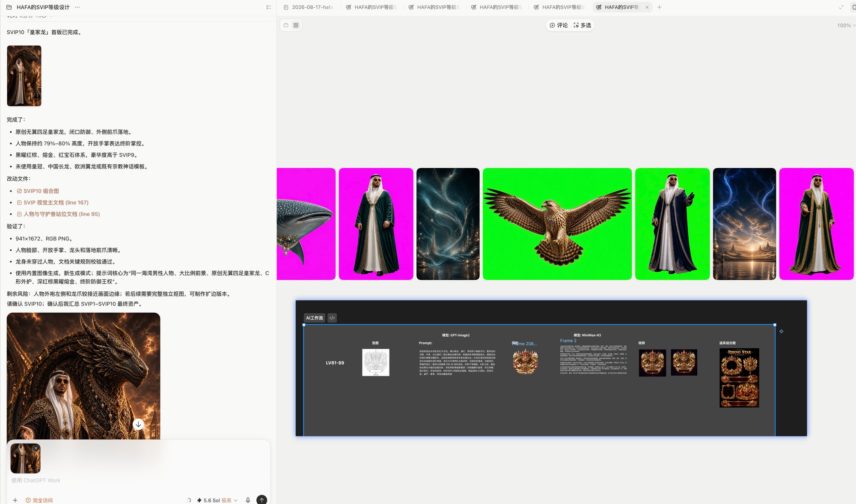
Task: Select the whale shark image on the canvas
Action: click(306, 224)
